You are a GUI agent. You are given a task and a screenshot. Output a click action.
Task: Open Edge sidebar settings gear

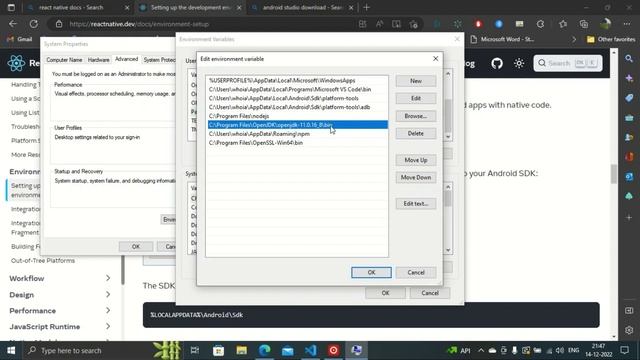629,330
